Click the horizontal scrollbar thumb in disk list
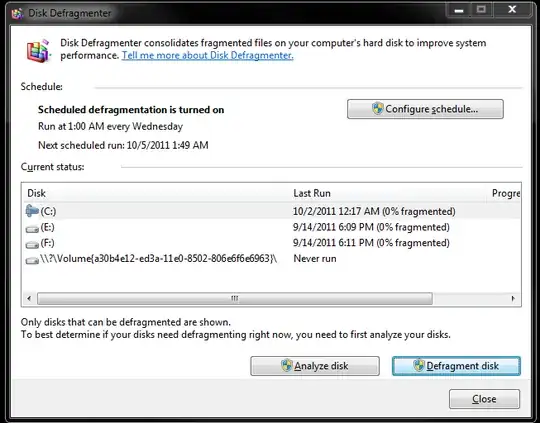 coord(235,298)
